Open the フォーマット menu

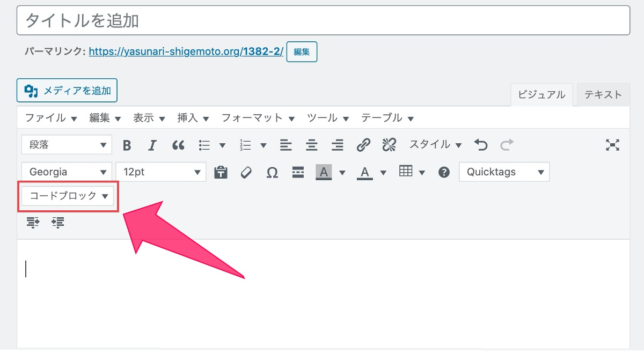click(259, 118)
